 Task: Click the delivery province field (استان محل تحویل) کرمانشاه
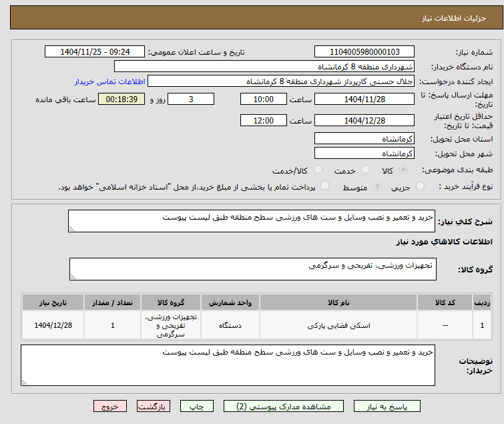click(x=364, y=138)
